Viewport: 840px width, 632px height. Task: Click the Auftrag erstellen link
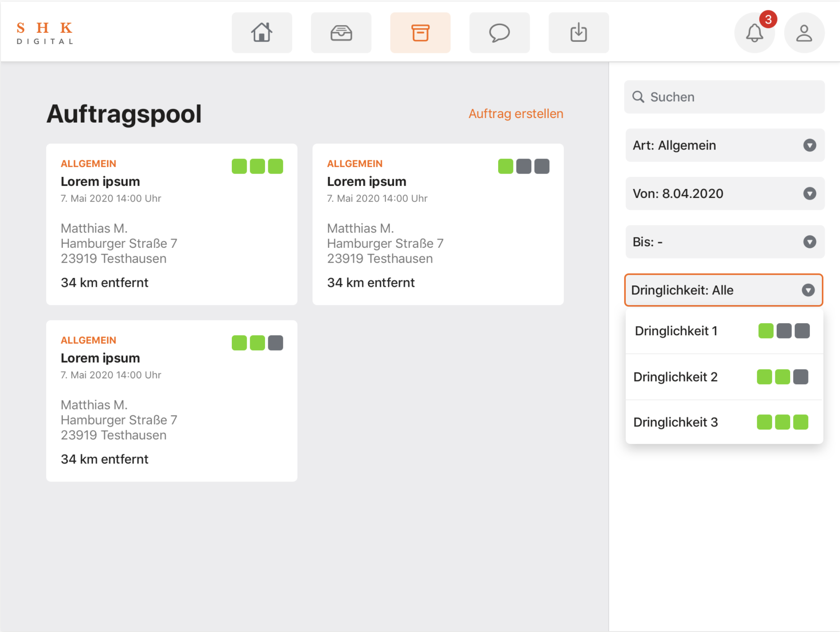516,114
